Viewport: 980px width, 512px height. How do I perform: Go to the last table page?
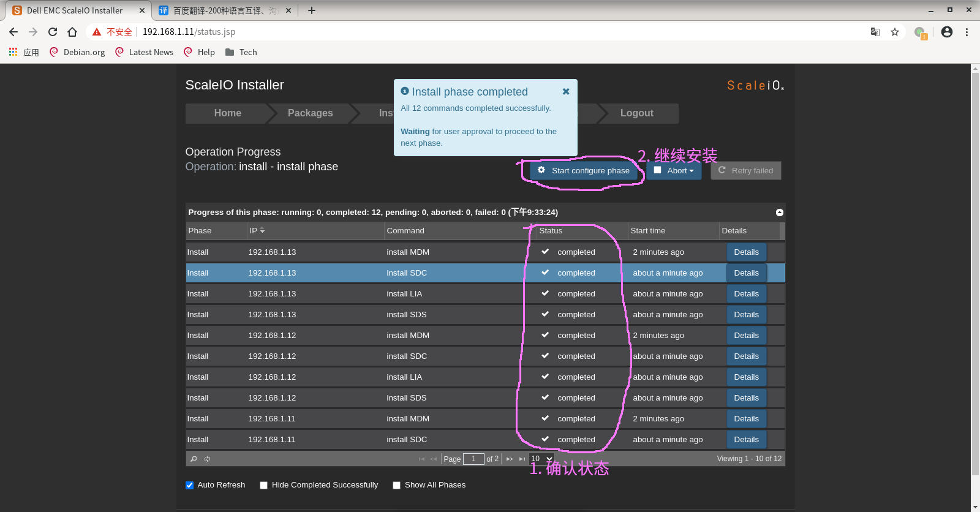tap(522, 459)
